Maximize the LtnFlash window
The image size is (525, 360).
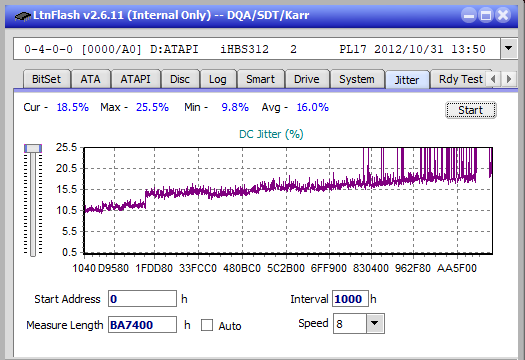point(486,15)
